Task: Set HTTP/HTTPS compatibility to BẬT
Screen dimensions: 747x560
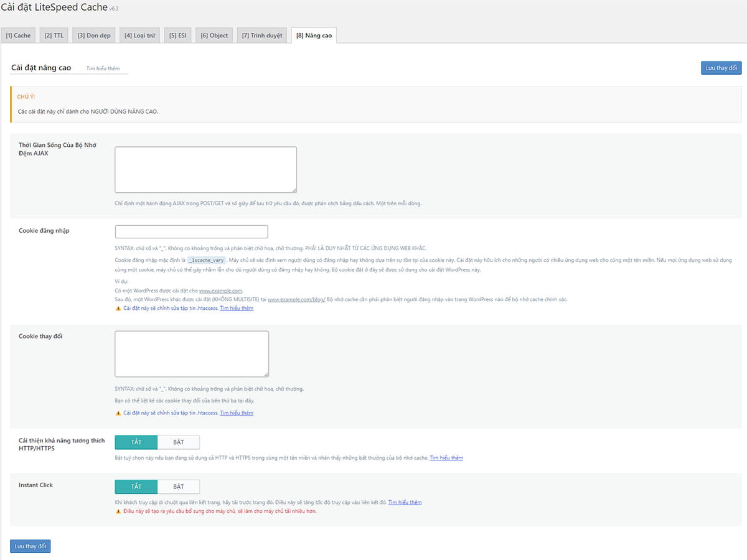Action: tap(179, 442)
